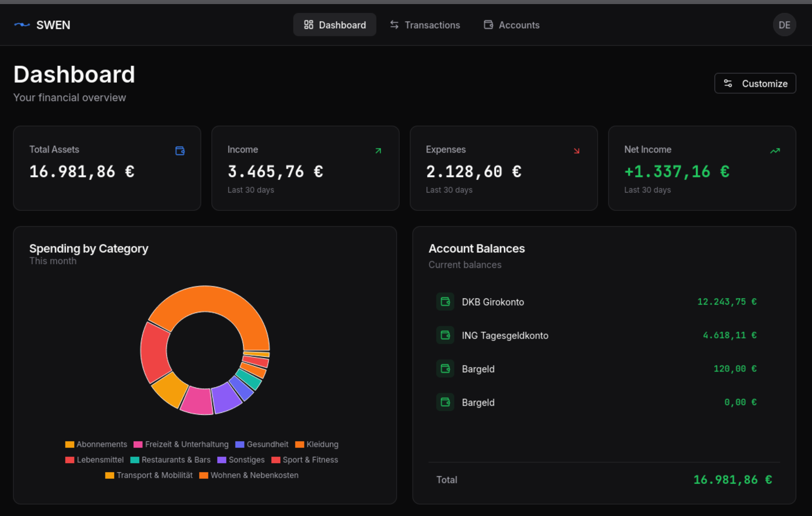
Task: Click the green trend arrow on Income card
Action: tap(378, 151)
